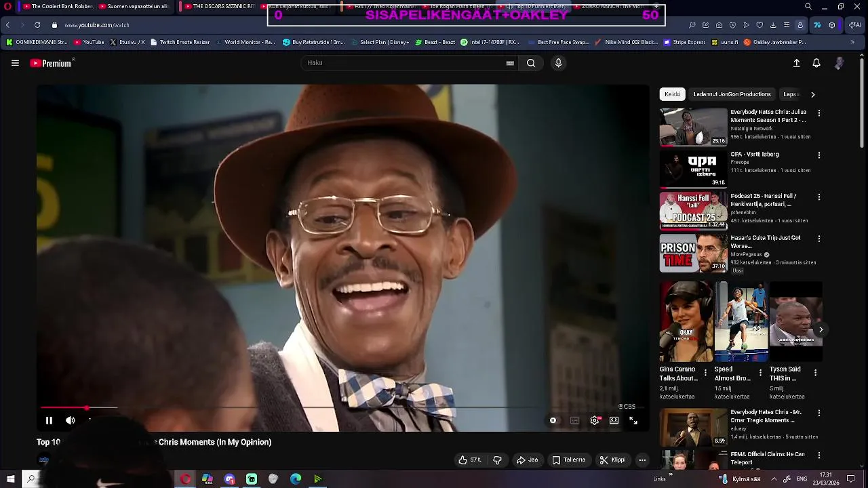Screen dimensions: 868x488
Task: Open Twitch Emote Resizer bookmark
Action: tap(180, 42)
